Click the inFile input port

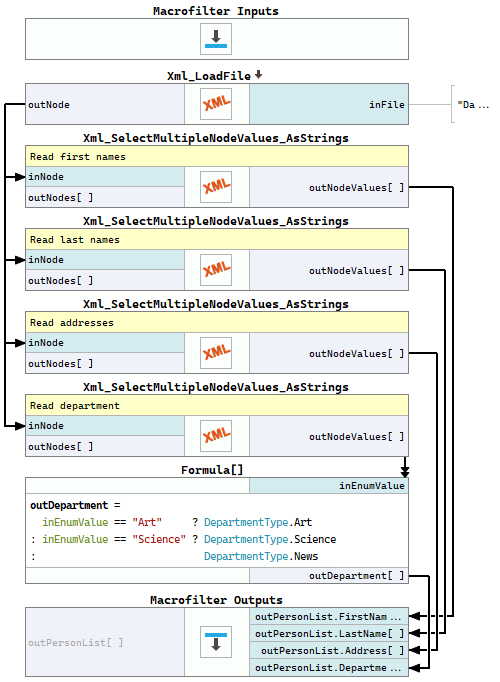point(329,104)
